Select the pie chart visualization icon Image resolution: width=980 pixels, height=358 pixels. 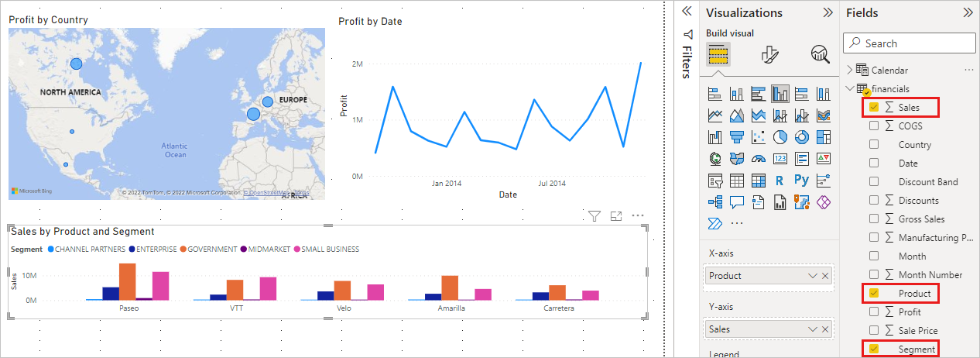780,137
